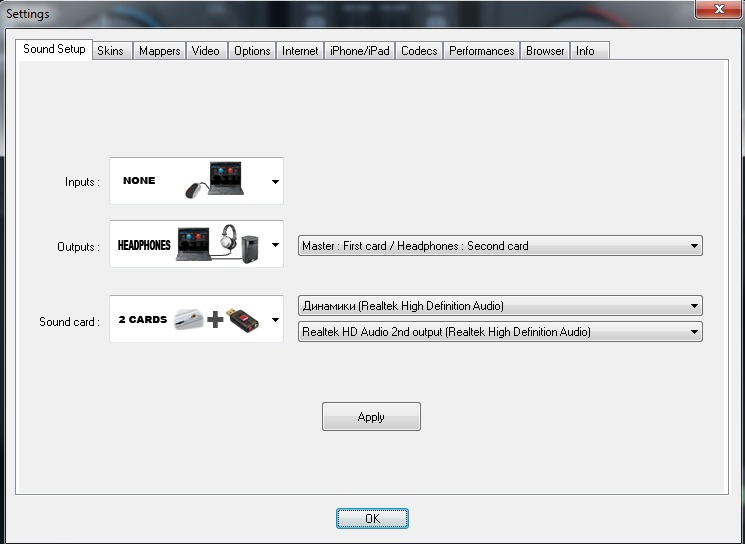The height and width of the screenshot is (544, 745).
Task: Expand the Inputs NONE dropdown arrow
Action: (275, 181)
